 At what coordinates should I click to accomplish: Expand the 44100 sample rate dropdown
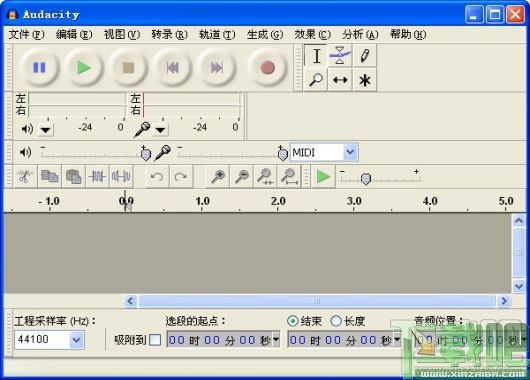pyautogui.click(x=76, y=340)
